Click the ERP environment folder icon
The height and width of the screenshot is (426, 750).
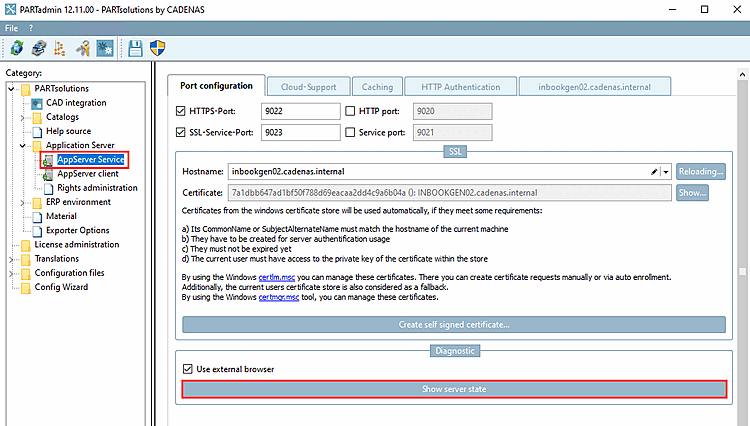pos(37,203)
